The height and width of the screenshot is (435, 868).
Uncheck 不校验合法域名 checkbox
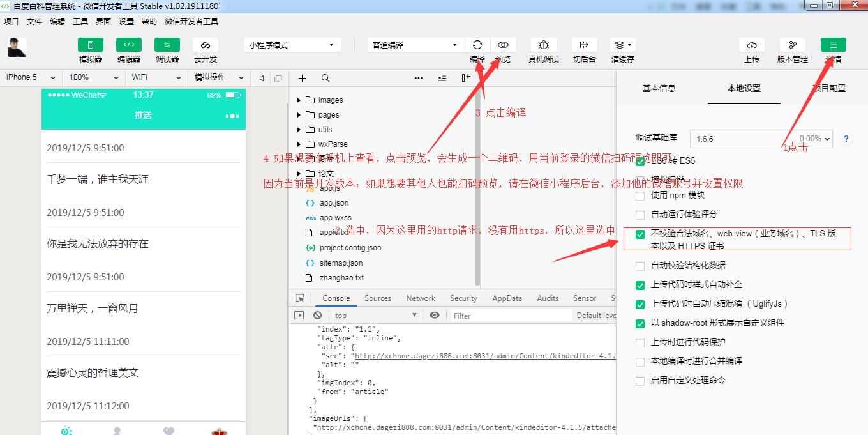coord(640,234)
